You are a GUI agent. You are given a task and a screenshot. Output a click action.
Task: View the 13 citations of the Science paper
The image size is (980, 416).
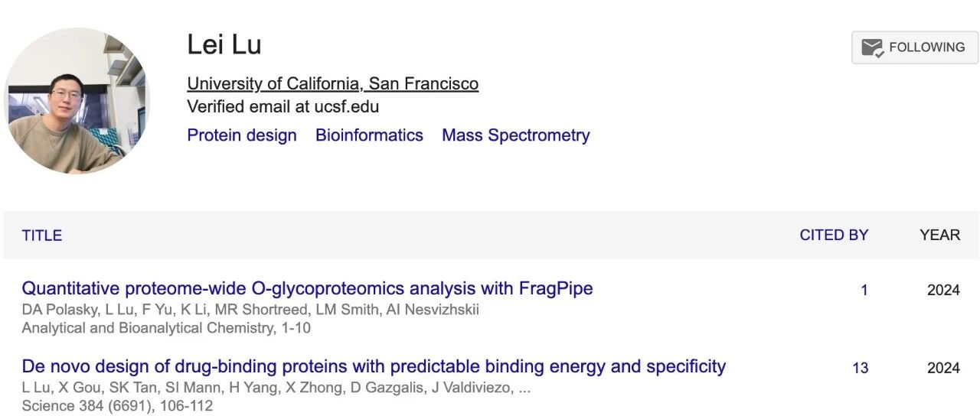(861, 369)
